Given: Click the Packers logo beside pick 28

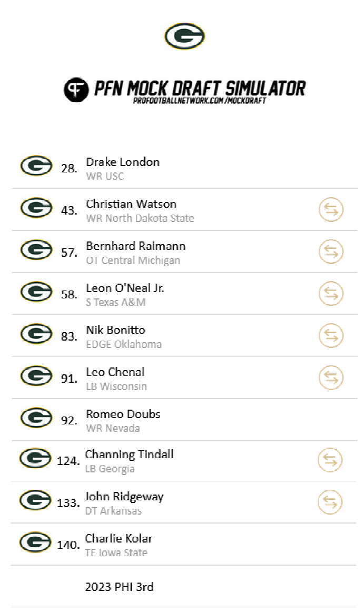Looking at the screenshot, I should click(36, 166).
